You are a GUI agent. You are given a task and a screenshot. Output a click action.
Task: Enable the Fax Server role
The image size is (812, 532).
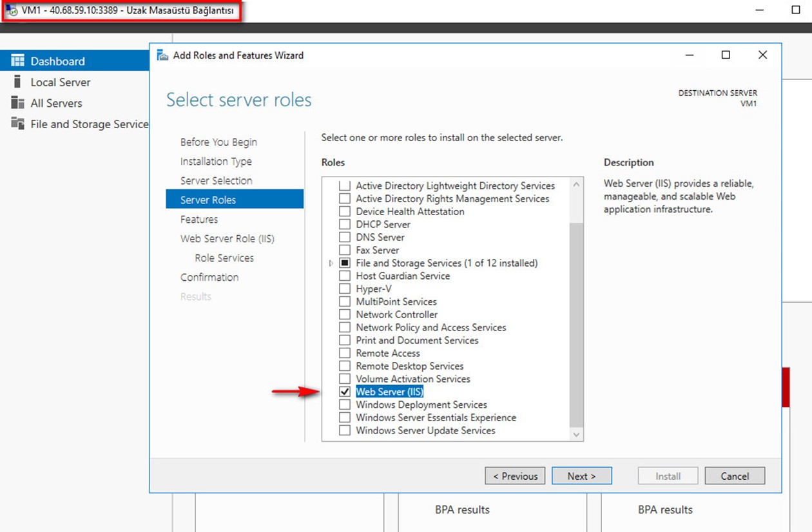click(x=345, y=250)
